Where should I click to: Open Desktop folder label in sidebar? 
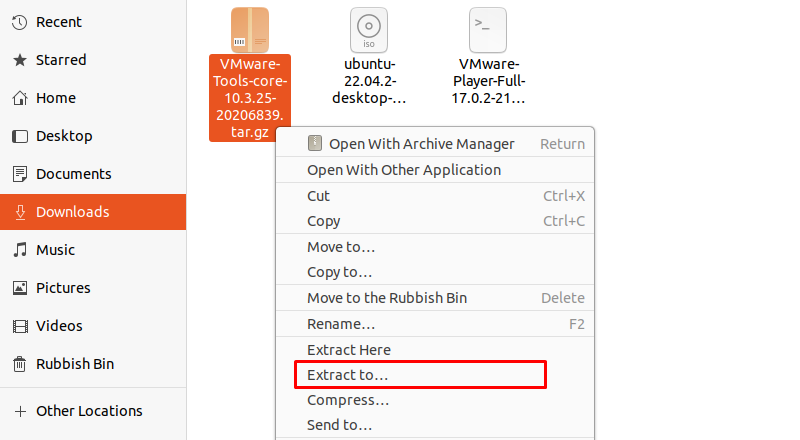click(64, 136)
